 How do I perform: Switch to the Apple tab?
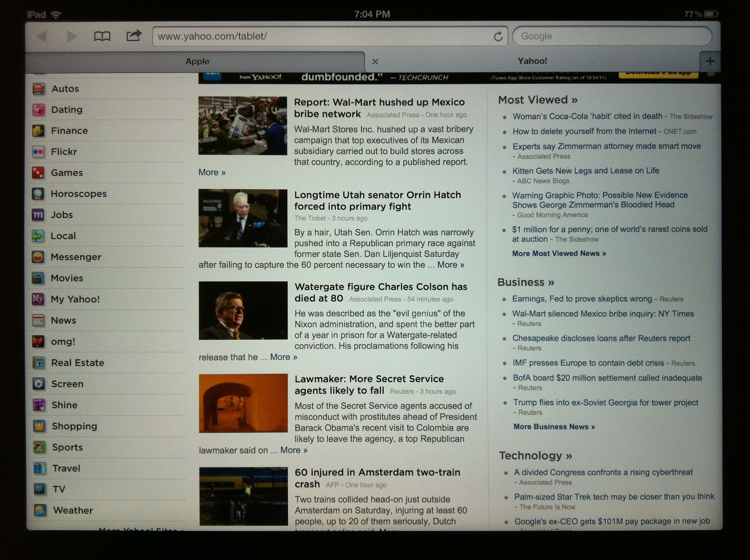point(197,62)
